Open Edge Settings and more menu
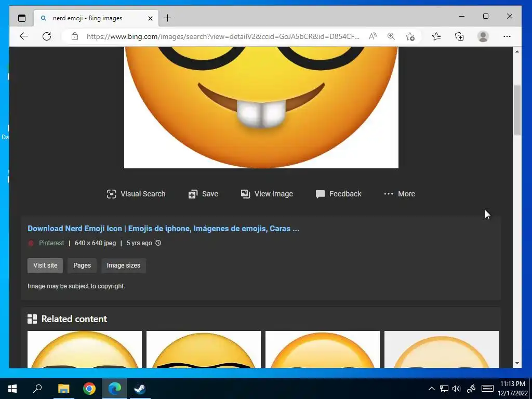532x399 pixels. 507,36
